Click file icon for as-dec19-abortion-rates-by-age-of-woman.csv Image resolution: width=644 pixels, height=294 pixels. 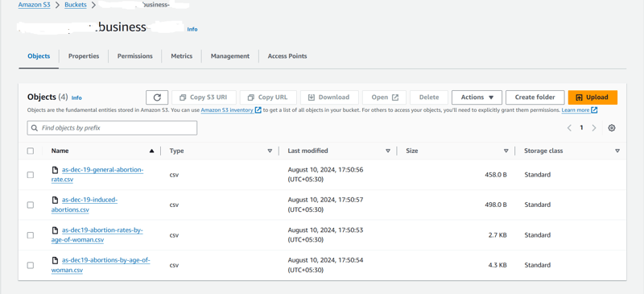(x=55, y=230)
